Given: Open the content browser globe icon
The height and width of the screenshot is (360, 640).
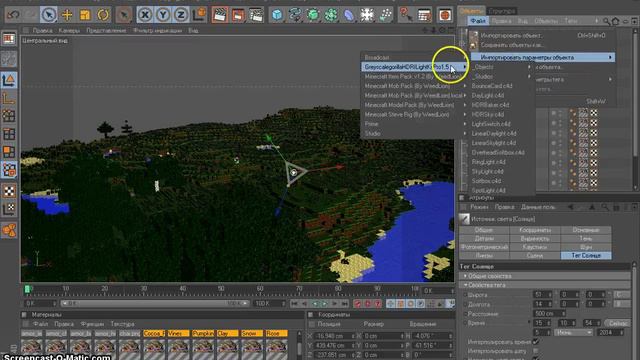Looking at the screenshot, I should 445,15.
